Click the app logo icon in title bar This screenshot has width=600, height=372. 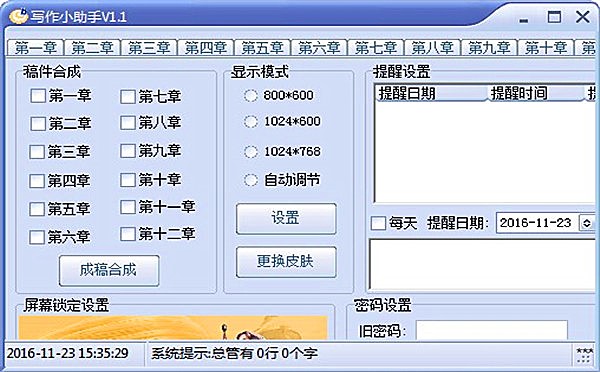click(x=18, y=16)
